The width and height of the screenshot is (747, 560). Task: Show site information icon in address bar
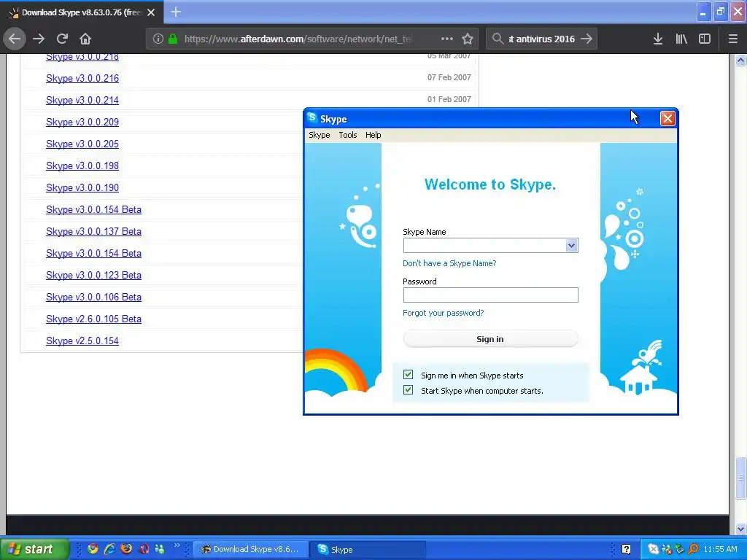[158, 39]
